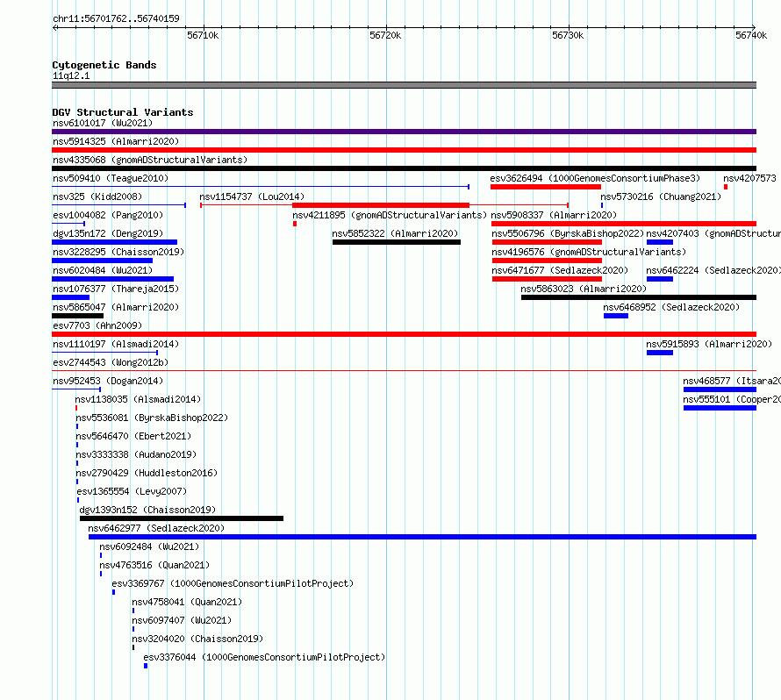Image resolution: width=781 pixels, height=700 pixels.
Task: Open the nsv5914325 (Almarri2020) variant label
Action: [x=116, y=141]
